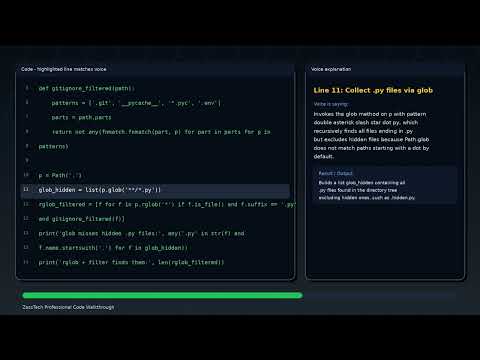This screenshot has width=480, height=360.
Task: Click the 'Builds a list glob_hidden containing all' text
Action: tap(362, 183)
